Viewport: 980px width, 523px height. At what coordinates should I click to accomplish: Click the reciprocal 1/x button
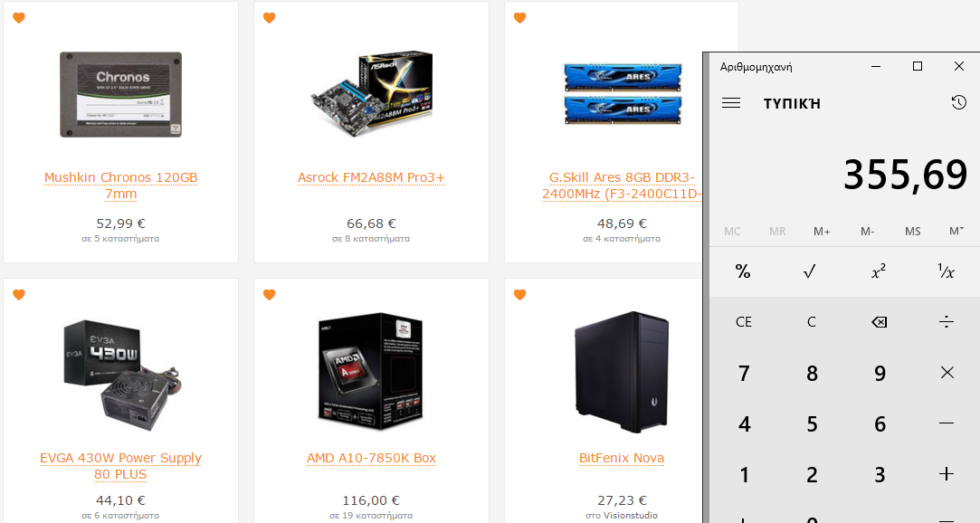947,271
